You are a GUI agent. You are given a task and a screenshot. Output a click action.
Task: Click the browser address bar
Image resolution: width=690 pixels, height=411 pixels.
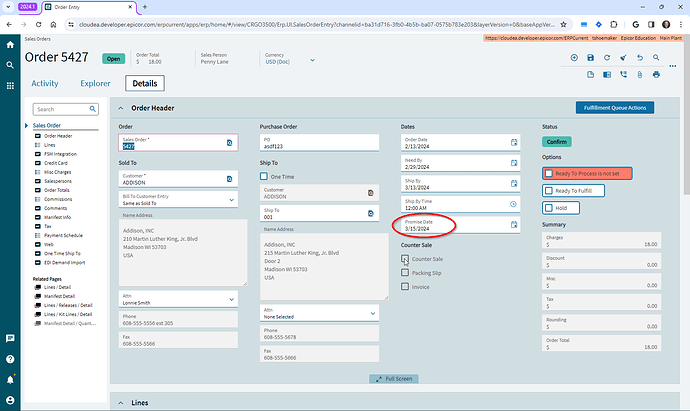click(316, 25)
